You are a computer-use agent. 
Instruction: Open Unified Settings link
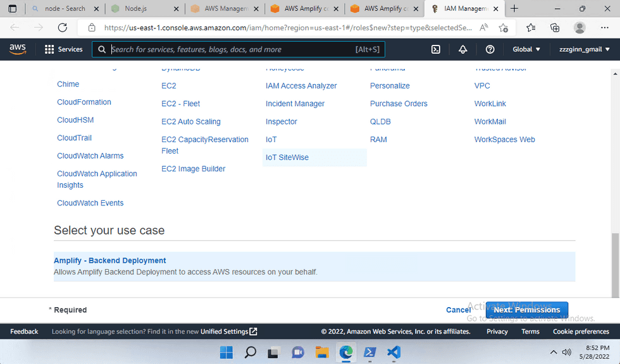(228, 332)
